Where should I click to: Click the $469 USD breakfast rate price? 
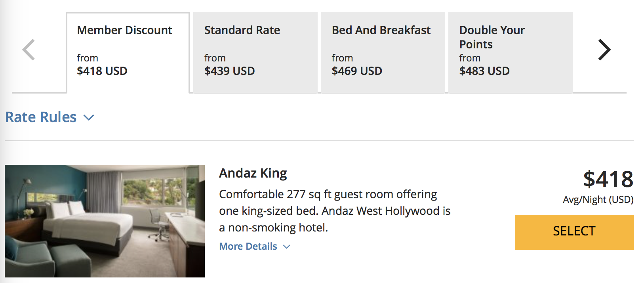(x=357, y=71)
